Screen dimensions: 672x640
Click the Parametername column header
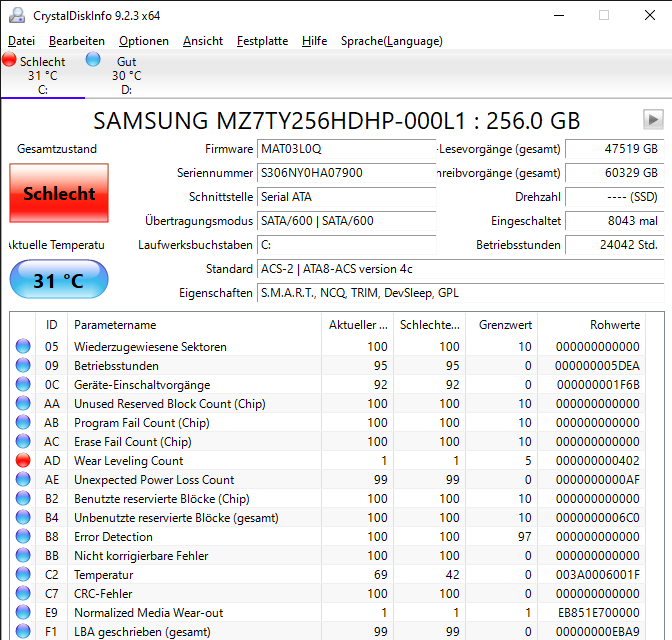coord(194,325)
